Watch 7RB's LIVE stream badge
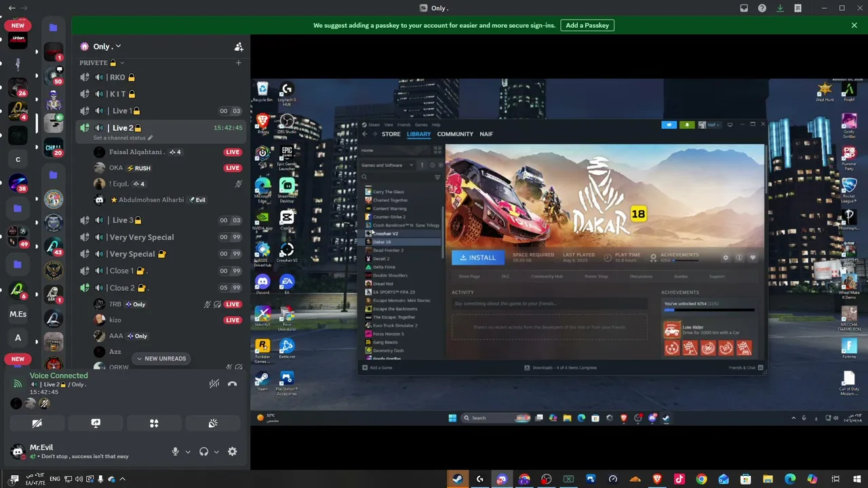Viewport: 868px width, 488px height. 233,304
